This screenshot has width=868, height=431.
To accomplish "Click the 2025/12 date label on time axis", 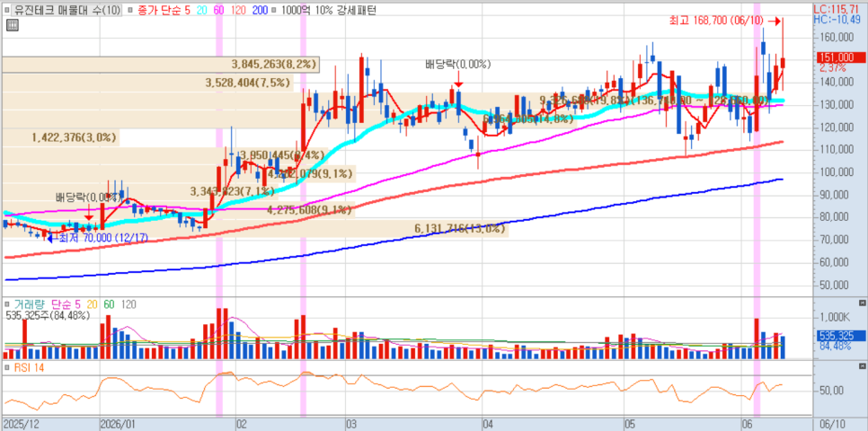I will point(21,424).
